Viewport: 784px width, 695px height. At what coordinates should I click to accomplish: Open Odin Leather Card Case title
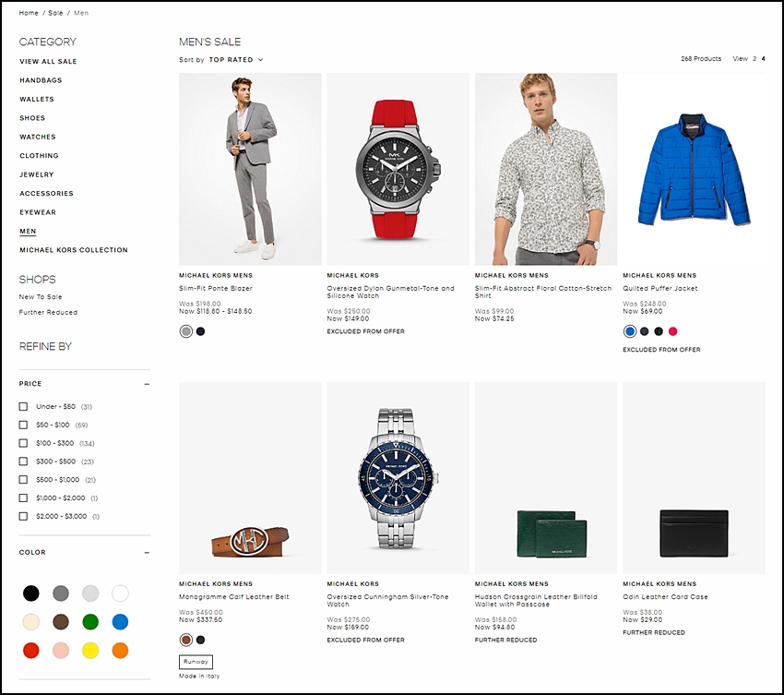pos(665,597)
